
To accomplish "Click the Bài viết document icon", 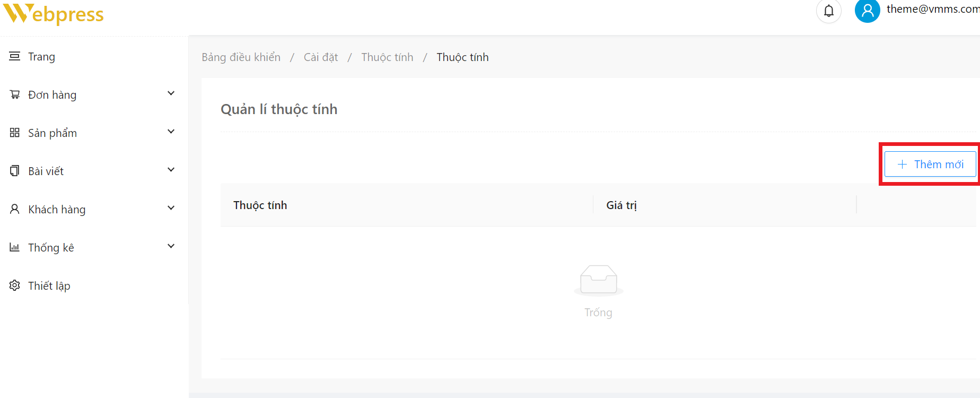I will coord(15,171).
